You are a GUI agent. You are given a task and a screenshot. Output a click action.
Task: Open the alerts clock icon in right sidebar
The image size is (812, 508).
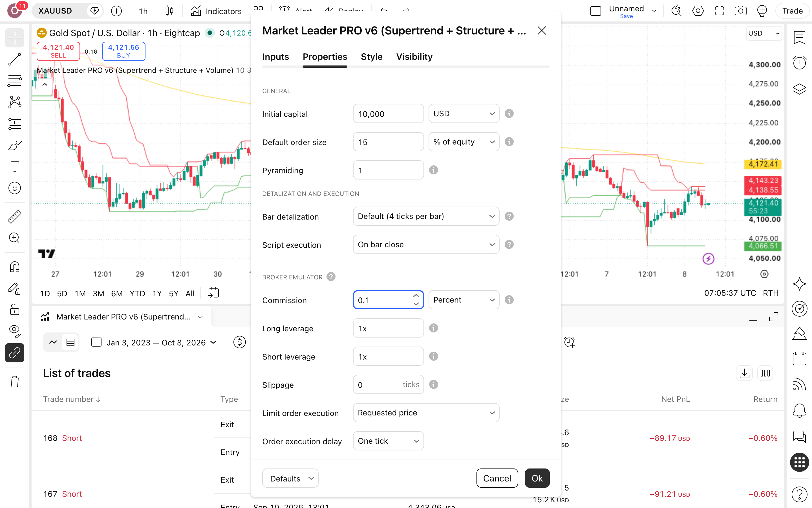799,62
